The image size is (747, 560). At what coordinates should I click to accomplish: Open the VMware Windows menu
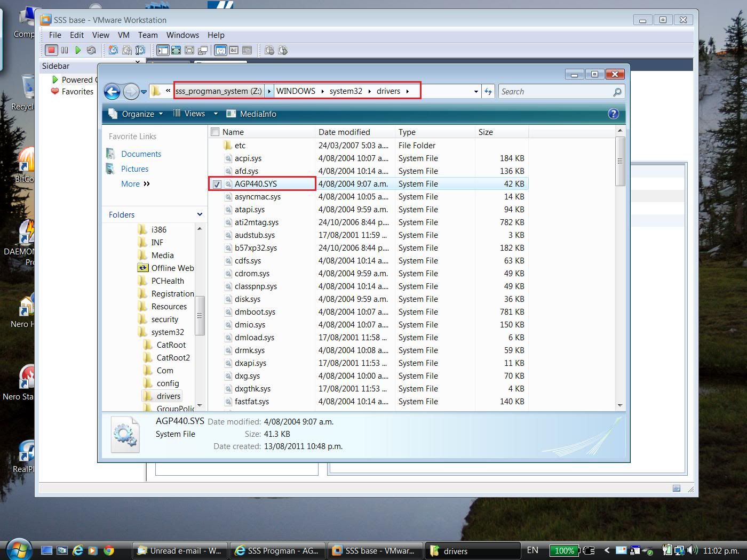(182, 35)
